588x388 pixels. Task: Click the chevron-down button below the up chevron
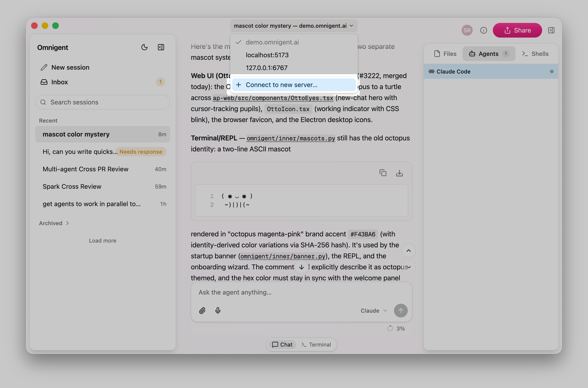(408, 267)
